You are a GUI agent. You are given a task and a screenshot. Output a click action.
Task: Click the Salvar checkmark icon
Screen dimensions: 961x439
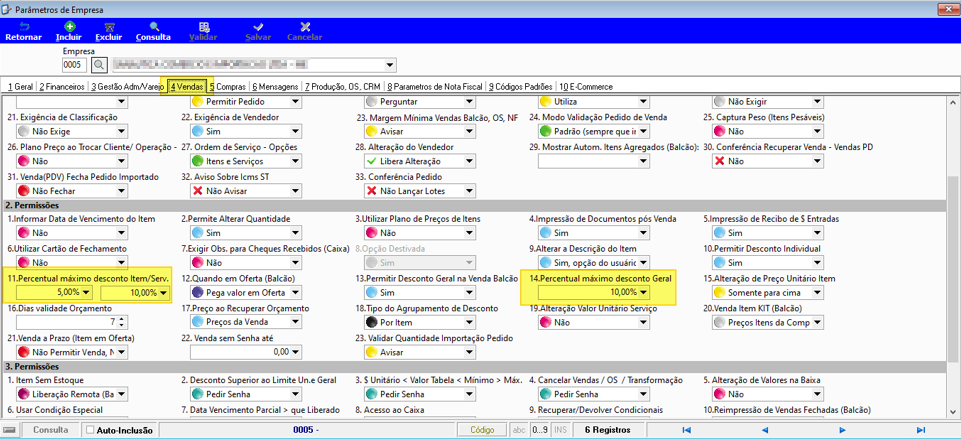(x=259, y=27)
